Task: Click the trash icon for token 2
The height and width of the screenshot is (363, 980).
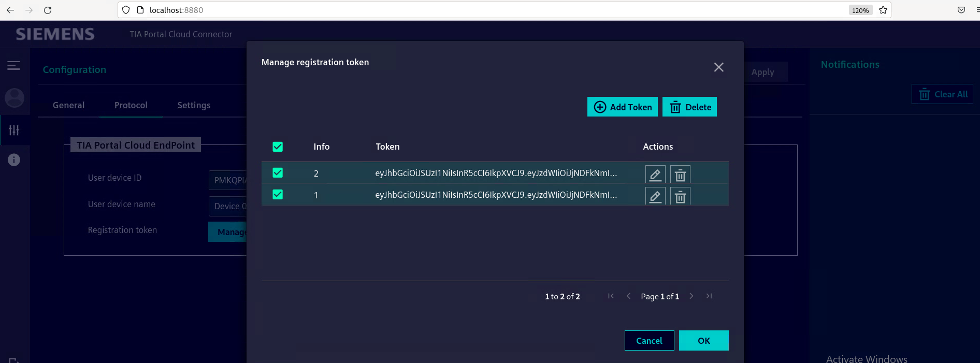Action: [680, 175]
